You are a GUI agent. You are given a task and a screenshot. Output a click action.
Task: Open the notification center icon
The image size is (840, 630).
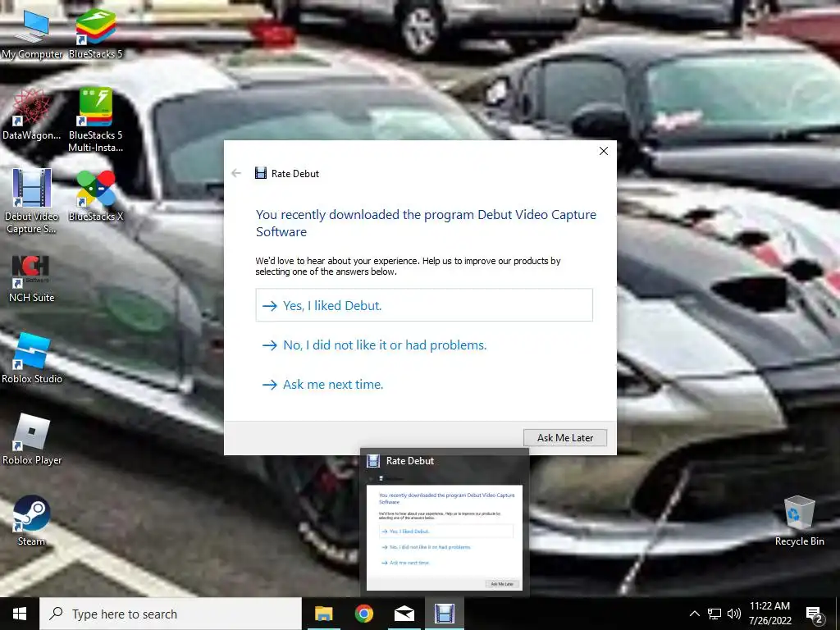coord(815,614)
